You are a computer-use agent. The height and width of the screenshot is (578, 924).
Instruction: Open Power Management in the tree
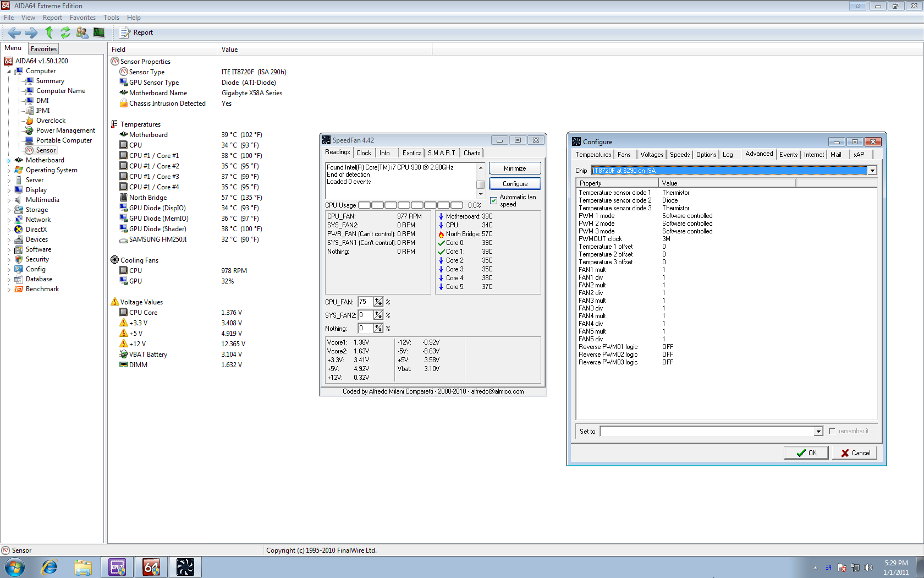point(65,130)
